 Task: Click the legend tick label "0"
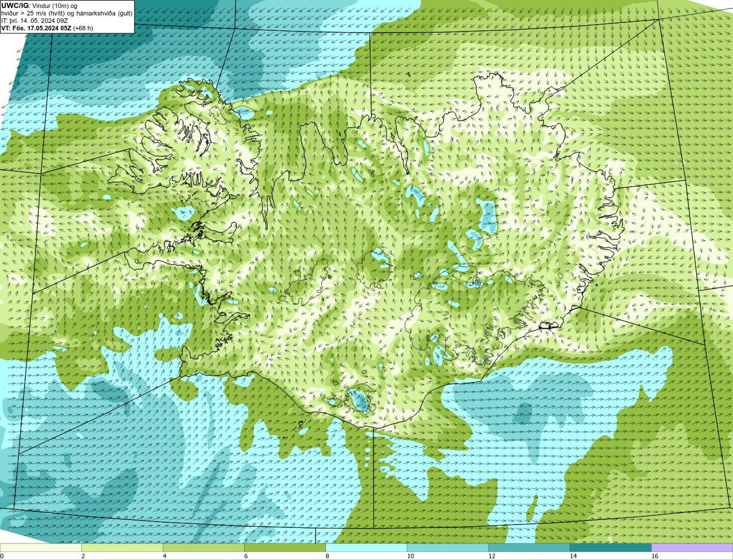pyautogui.click(x=2, y=556)
